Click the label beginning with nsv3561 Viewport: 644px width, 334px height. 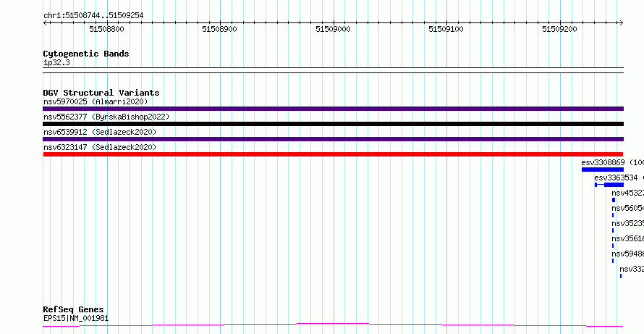click(x=627, y=238)
